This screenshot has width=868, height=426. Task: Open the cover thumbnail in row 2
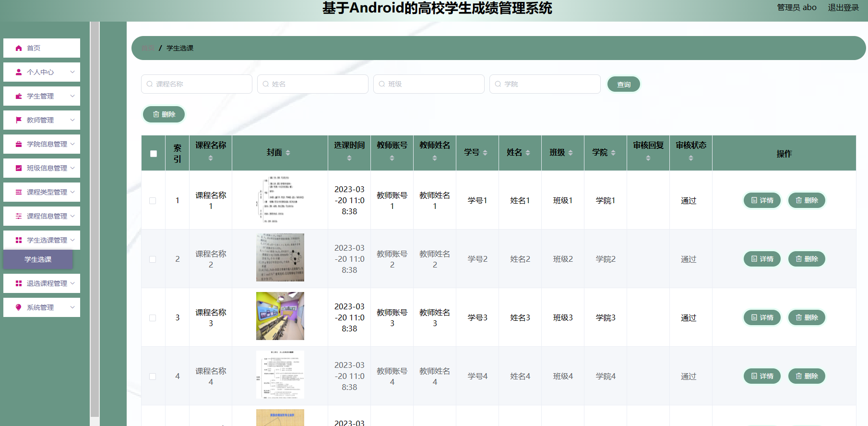click(x=280, y=257)
